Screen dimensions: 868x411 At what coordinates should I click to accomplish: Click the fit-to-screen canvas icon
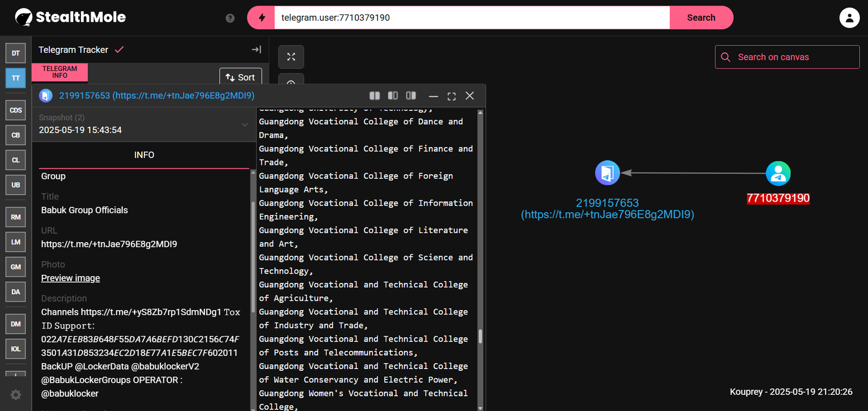click(291, 57)
